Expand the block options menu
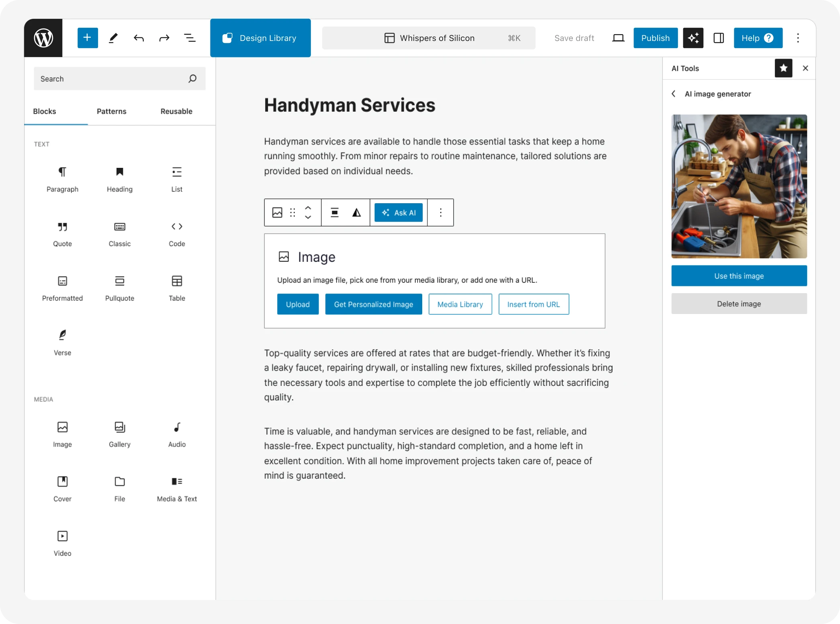The height and width of the screenshot is (624, 840). (x=441, y=212)
